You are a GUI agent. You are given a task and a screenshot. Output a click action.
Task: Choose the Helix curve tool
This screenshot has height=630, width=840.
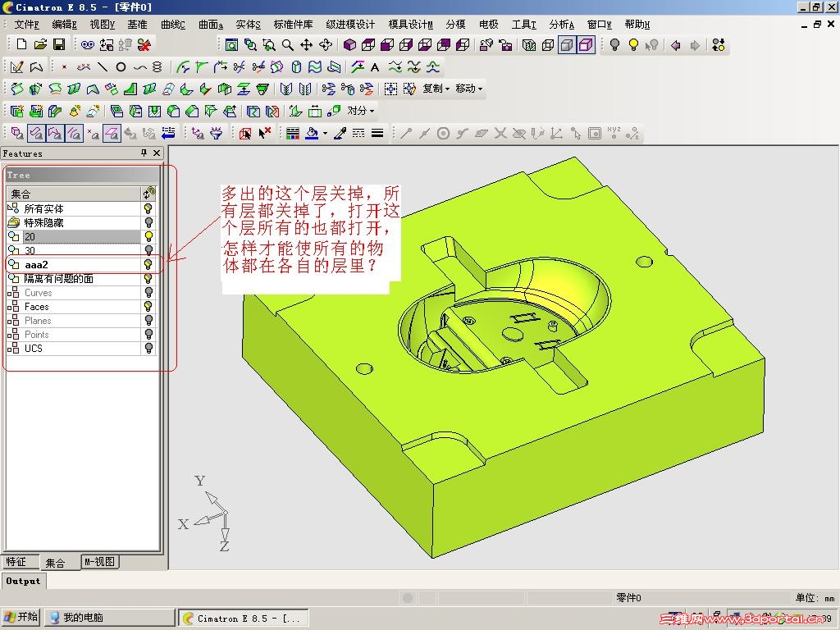tap(157, 67)
